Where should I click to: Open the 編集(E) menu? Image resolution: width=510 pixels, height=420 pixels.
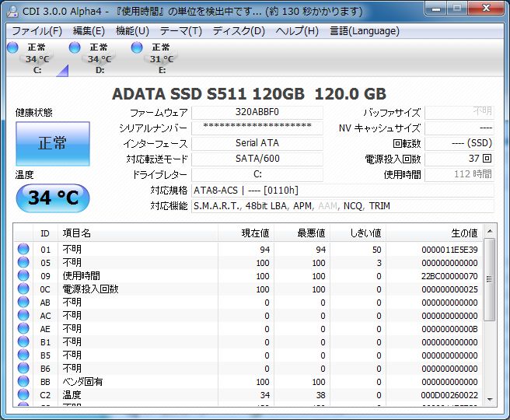click(89, 31)
